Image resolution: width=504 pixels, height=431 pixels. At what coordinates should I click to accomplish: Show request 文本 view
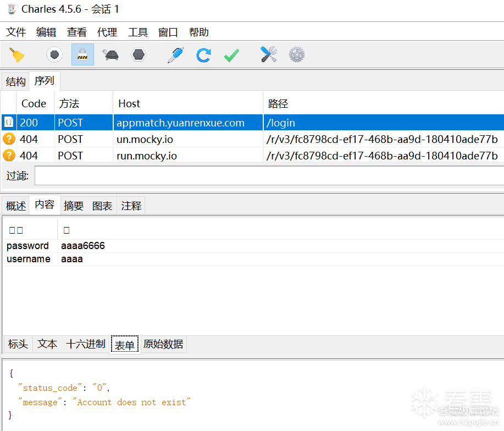[47, 344]
